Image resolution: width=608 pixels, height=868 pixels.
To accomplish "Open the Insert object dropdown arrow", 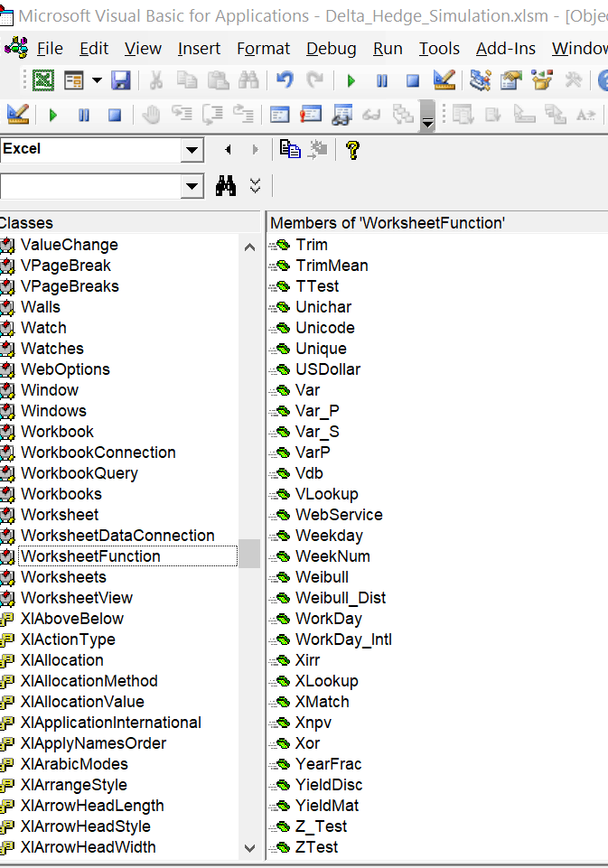I will (x=97, y=80).
